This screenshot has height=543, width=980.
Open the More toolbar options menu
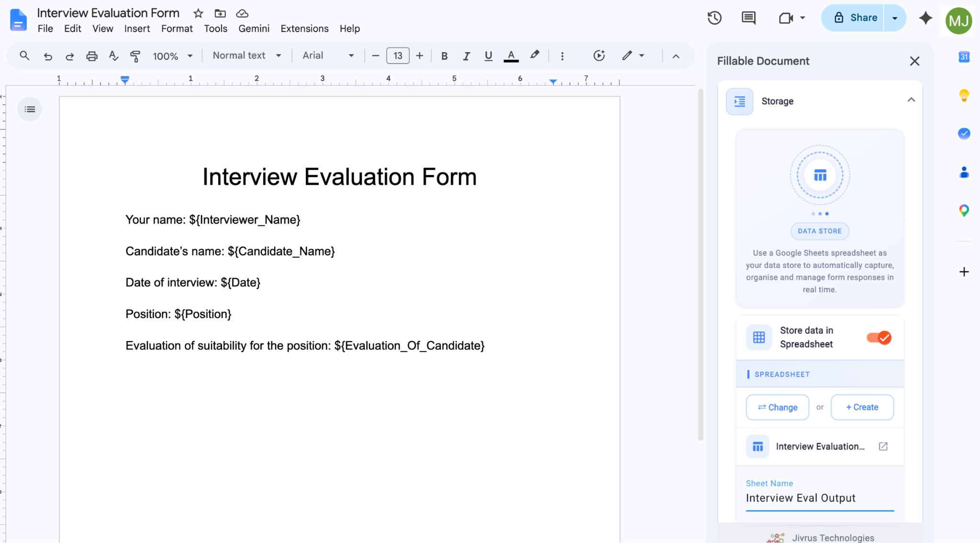(562, 56)
